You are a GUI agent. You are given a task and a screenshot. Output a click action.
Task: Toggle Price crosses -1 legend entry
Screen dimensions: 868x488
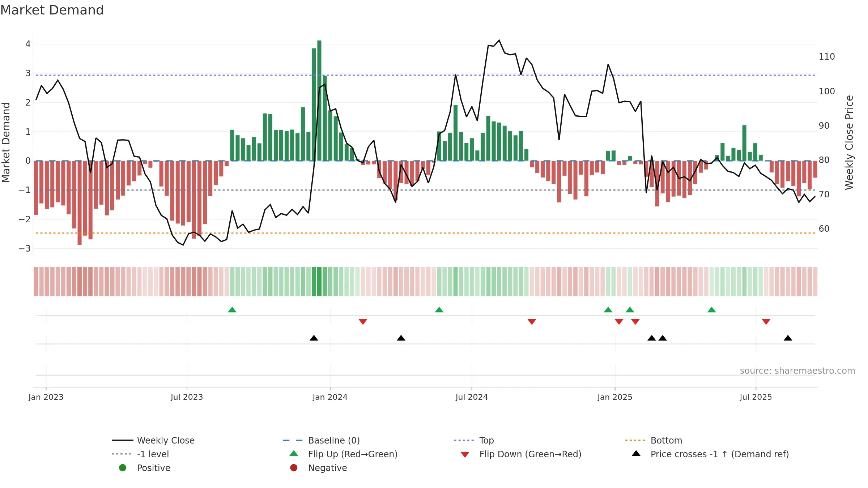[x=710, y=454]
